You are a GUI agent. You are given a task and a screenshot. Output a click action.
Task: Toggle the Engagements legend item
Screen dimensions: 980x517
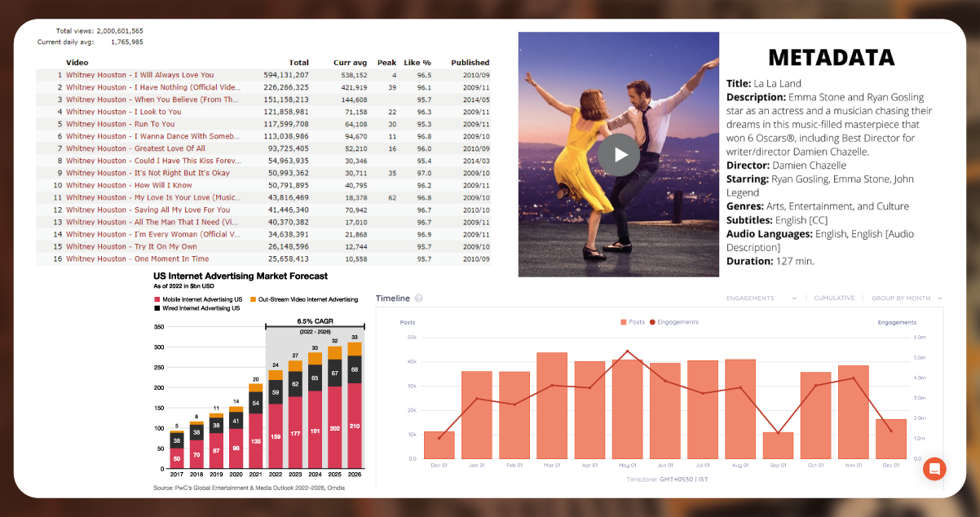[x=674, y=322]
